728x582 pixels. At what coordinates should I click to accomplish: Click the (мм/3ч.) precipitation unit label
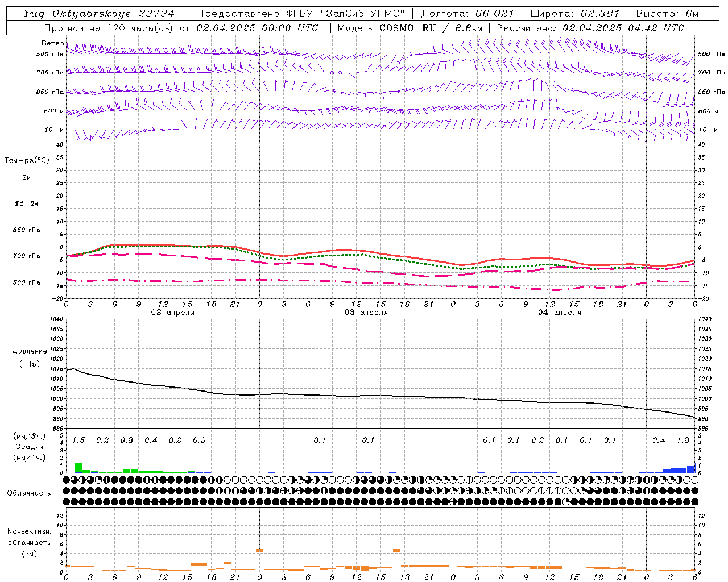[28, 436]
